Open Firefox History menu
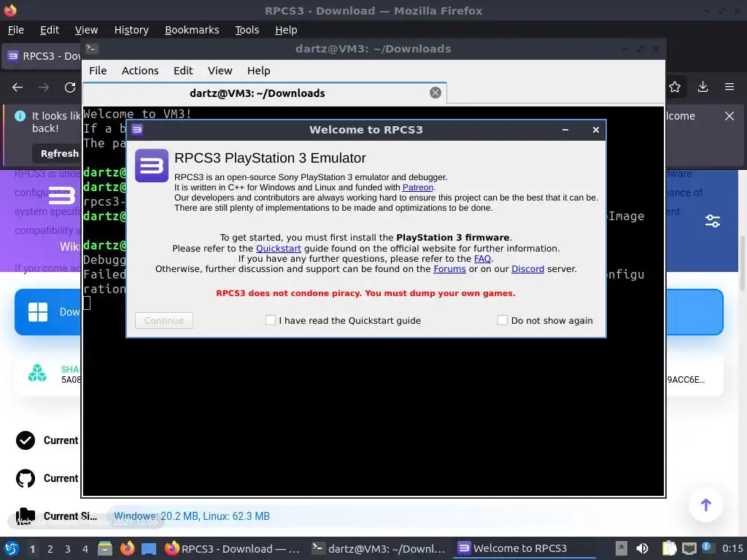Screen dimensions: 747x560 [x=131, y=30]
